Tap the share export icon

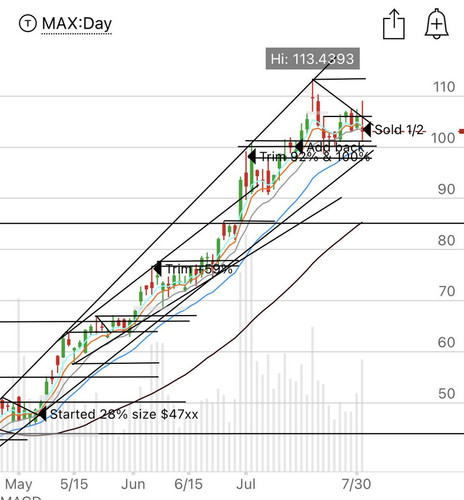[394, 24]
